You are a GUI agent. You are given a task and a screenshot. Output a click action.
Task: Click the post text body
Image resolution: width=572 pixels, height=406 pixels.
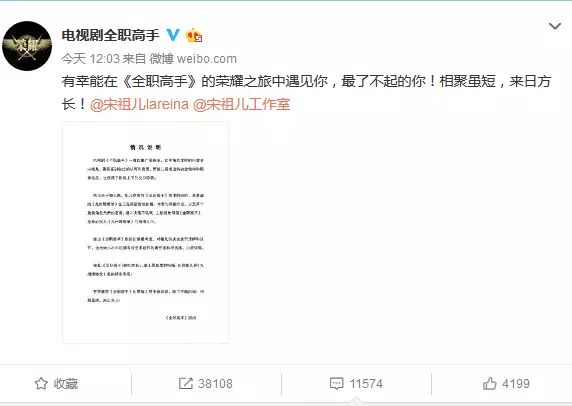306,93
